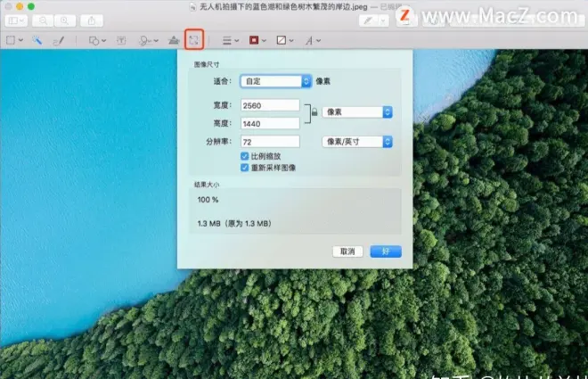Open the share button in the toolbar
This screenshot has width=588, height=379.
pos(92,21)
